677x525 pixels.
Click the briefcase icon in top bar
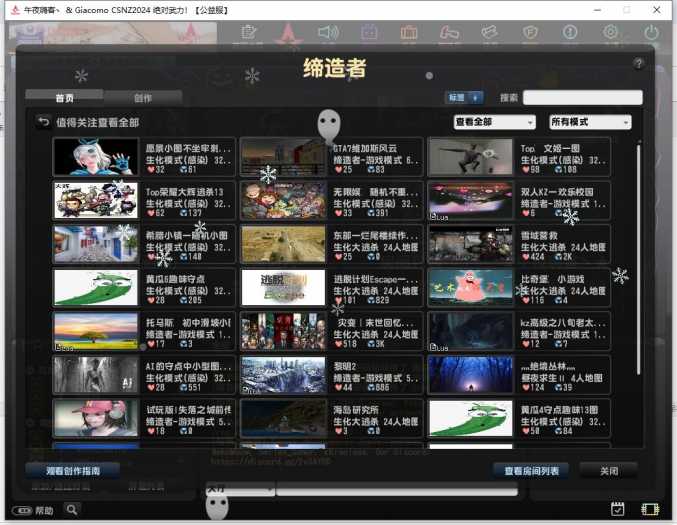(x=409, y=32)
